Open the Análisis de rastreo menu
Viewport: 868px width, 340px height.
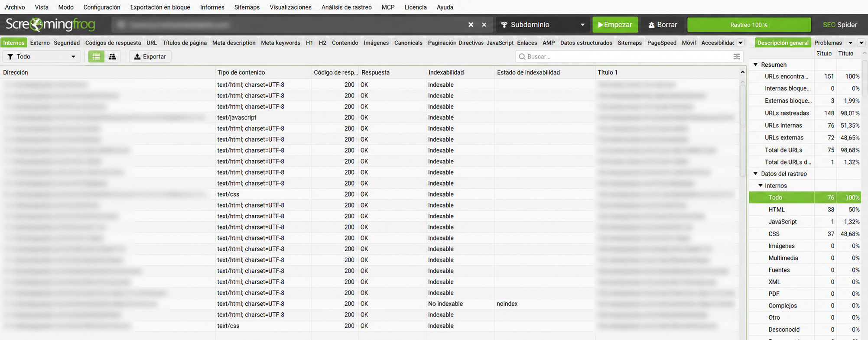tap(347, 7)
